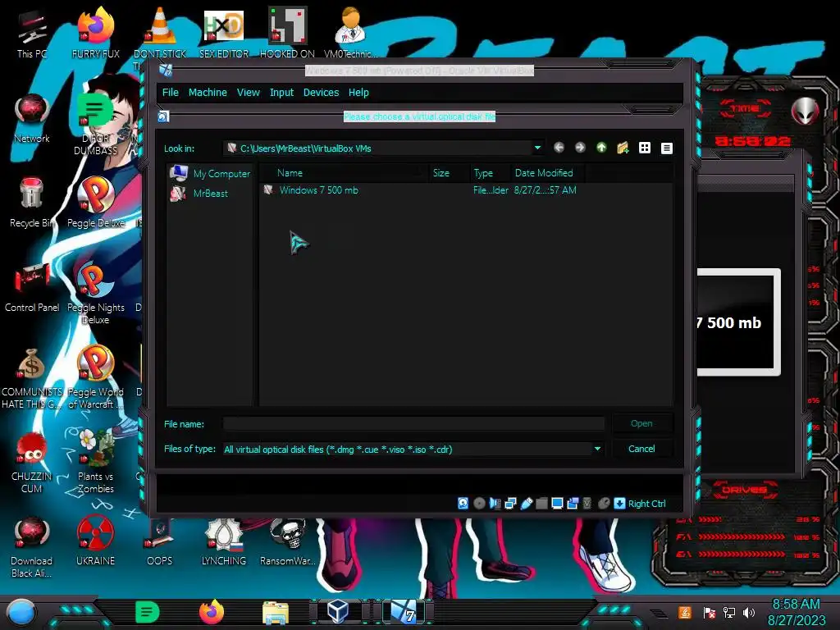Sort by Name column header
Screen dimensions: 840x630
point(343,173)
